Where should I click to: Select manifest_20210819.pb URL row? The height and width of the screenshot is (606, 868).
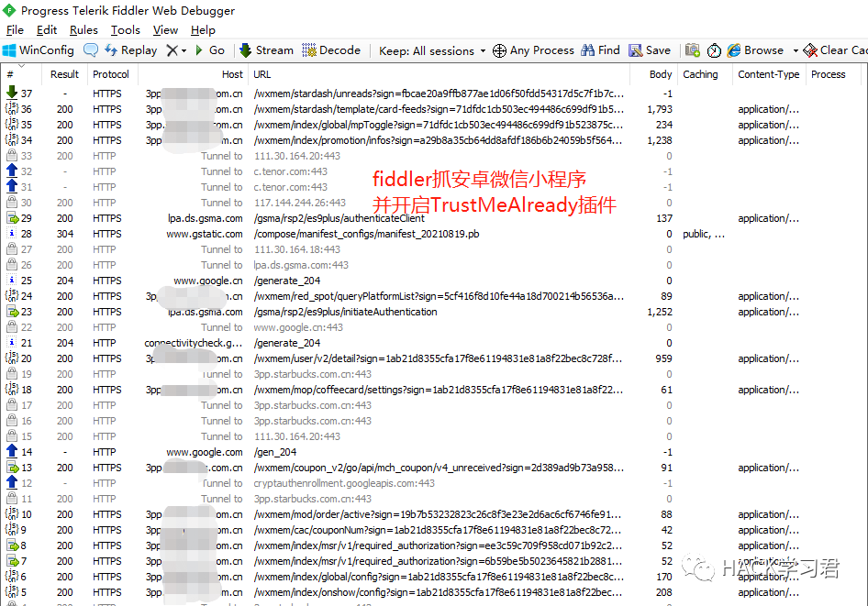[x=366, y=234]
